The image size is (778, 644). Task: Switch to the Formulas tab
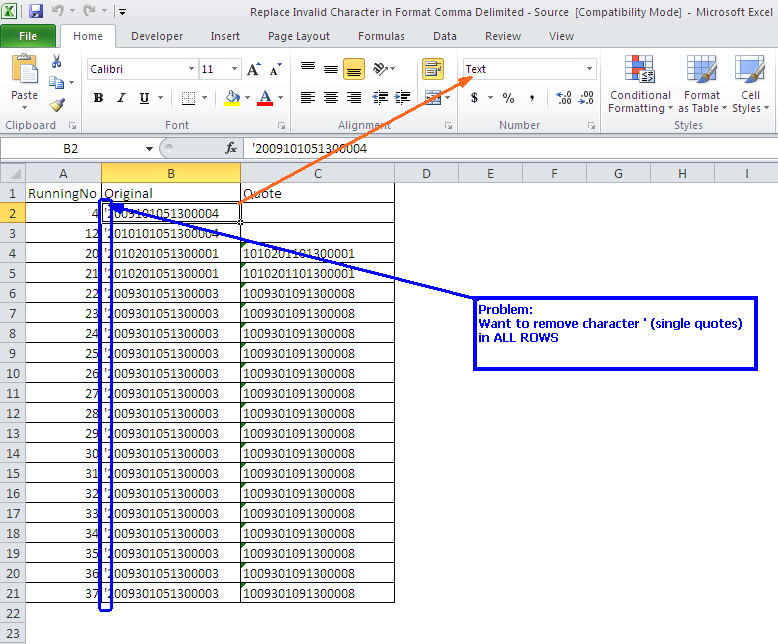tap(381, 36)
